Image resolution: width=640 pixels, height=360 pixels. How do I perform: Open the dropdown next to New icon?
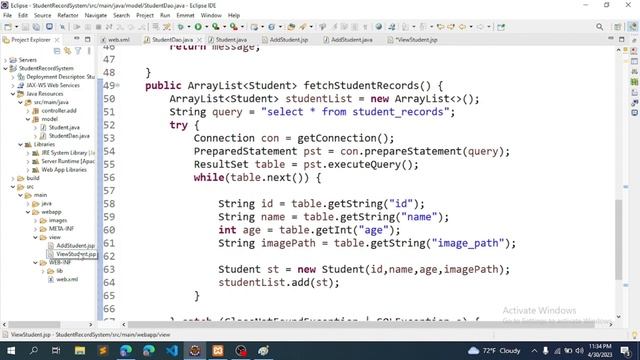(16, 27)
